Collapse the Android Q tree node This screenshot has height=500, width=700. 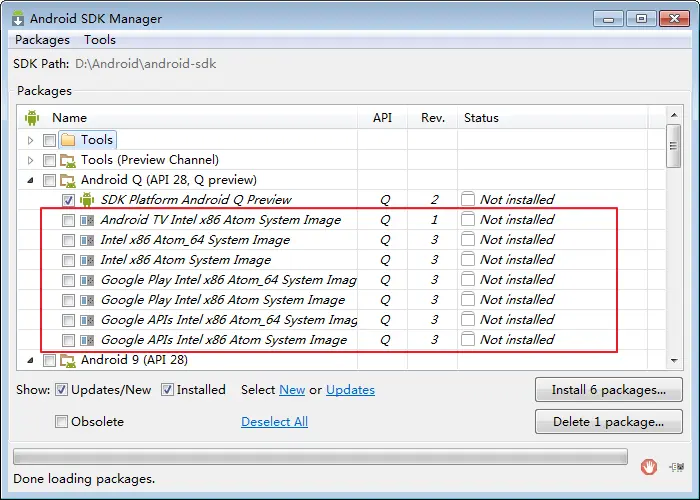(31, 180)
